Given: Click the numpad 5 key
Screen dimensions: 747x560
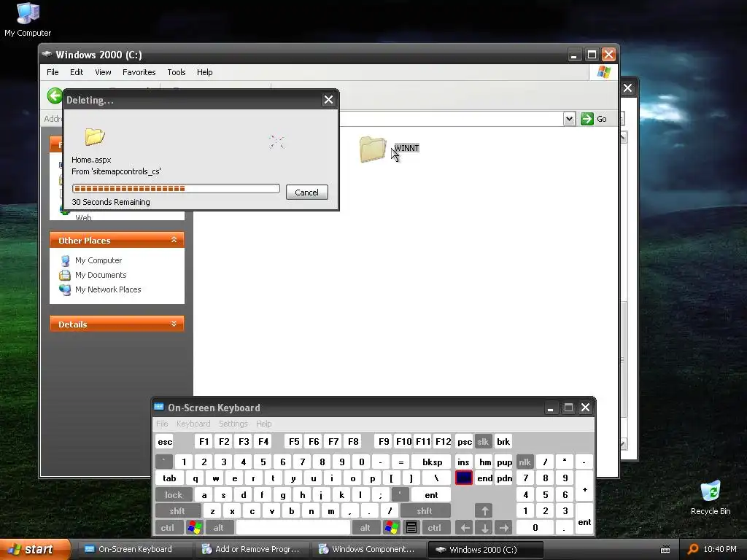Looking at the screenshot, I should pyautogui.click(x=546, y=495).
